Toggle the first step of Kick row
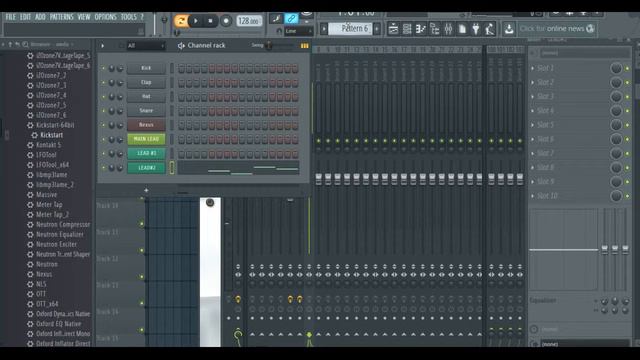Image resolution: width=640 pixels, height=360 pixels. coord(181,69)
